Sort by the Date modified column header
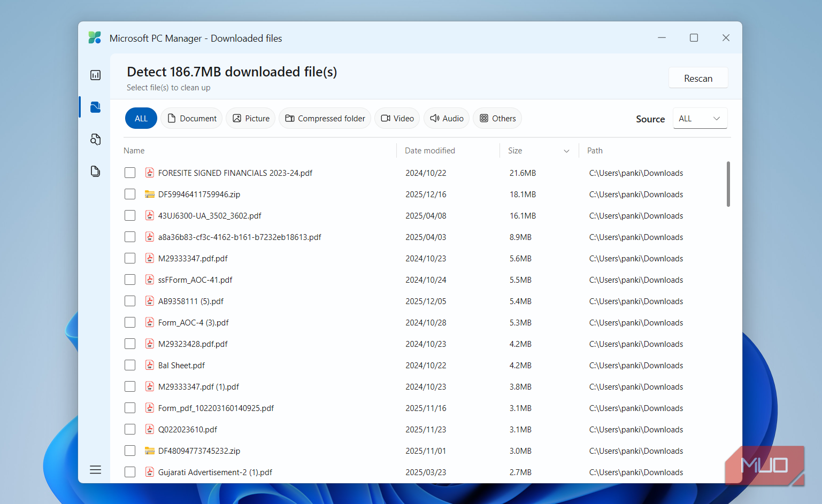The width and height of the screenshot is (822, 504). [430, 151]
